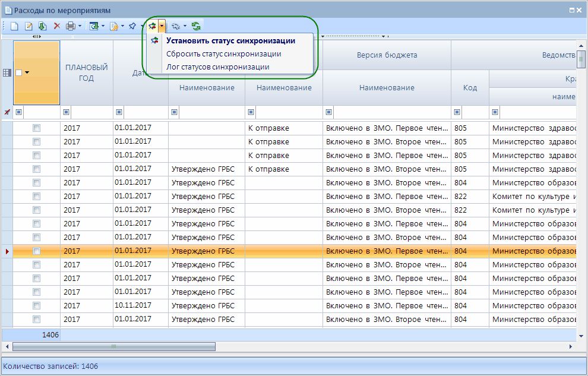Click the new document icon
Screen dimensions: 588x376
14,26
